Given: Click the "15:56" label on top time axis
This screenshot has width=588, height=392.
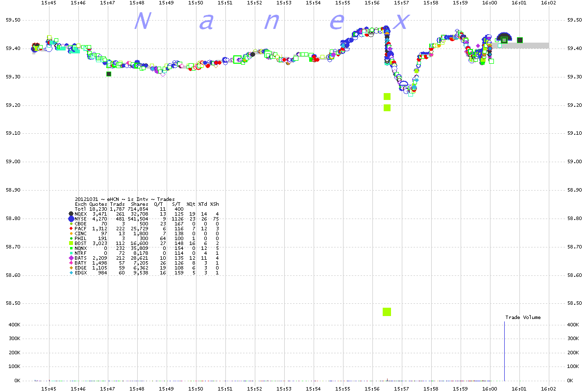Looking at the screenshot, I should 372,3.
